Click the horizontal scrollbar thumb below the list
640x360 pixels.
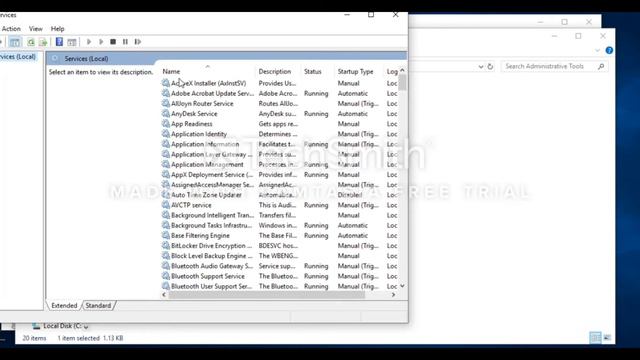click(x=267, y=295)
